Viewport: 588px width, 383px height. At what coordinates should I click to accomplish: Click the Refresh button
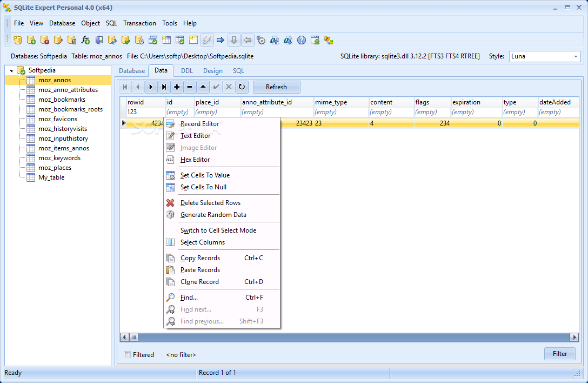[276, 87]
